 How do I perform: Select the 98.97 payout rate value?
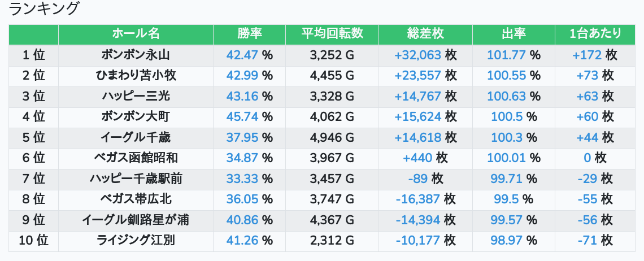click(506, 241)
